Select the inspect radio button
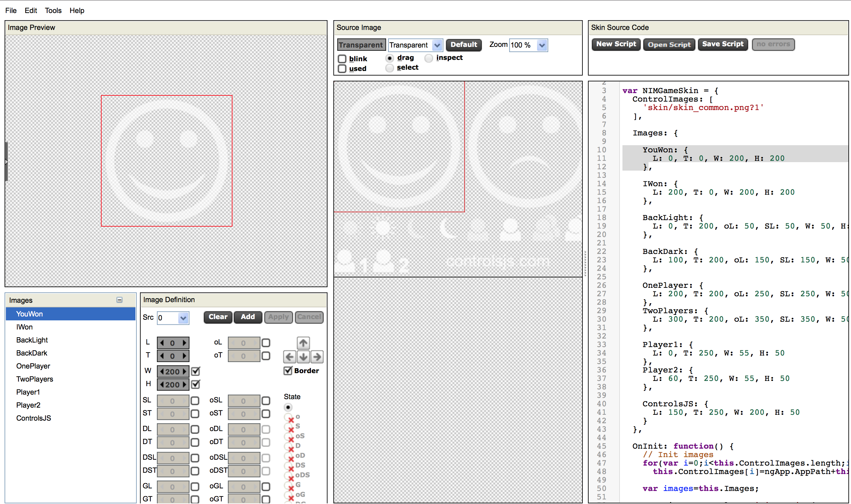This screenshot has height=504, width=851. coord(429,58)
